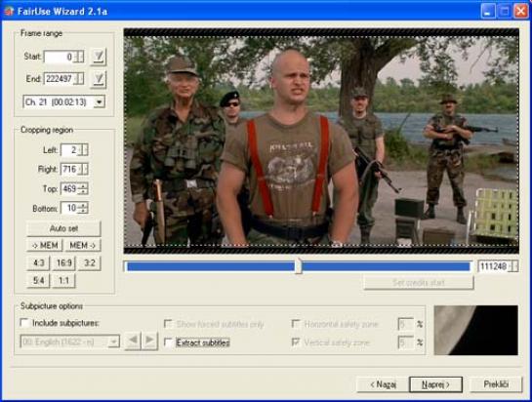
Task: Click the Right crop spinner arrows
Action: [x=84, y=169]
